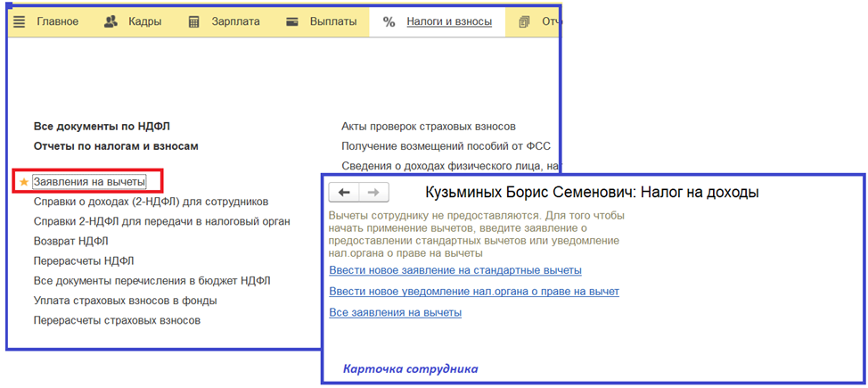Open Все документы перечисления в бюджет НДФЛ
This screenshot has width=868, height=388.
tap(152, 281)
